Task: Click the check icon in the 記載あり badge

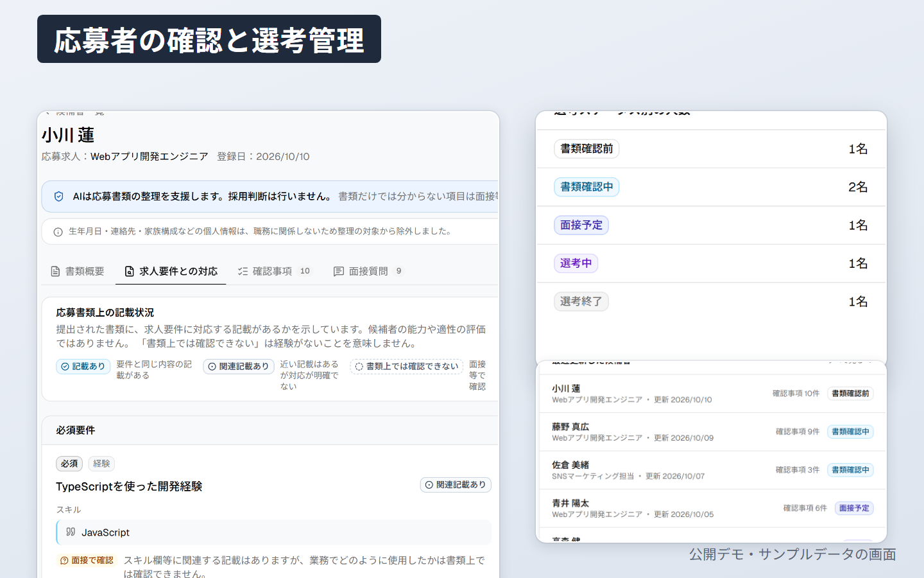Action: (x=65, y=367)
